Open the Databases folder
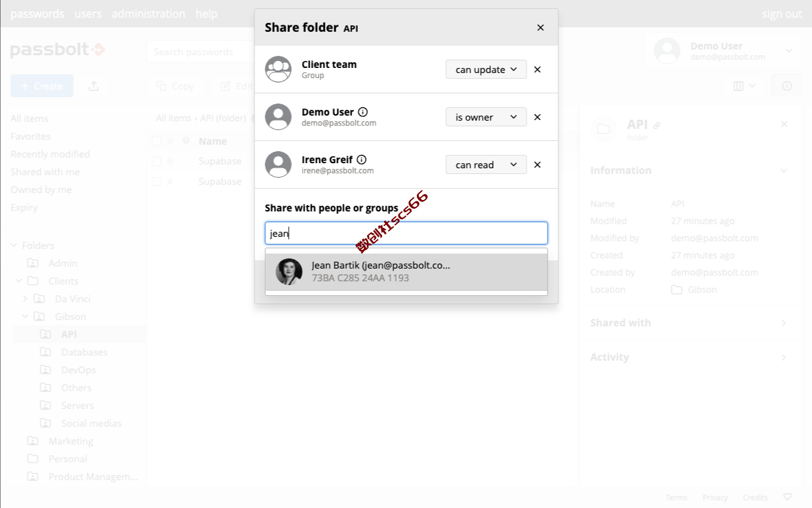The width and height of the screenshot is (812, 508). [84, 352]
